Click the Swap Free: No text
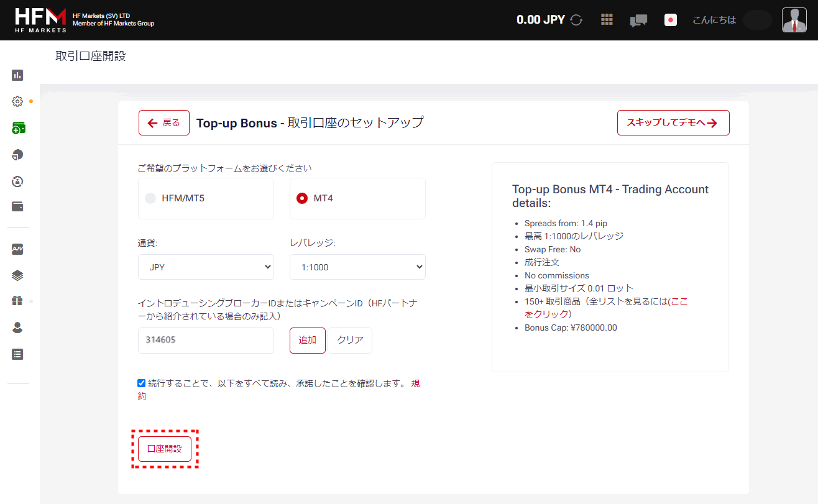The height and width of the screenshot is (504, 818). point(553,249)
